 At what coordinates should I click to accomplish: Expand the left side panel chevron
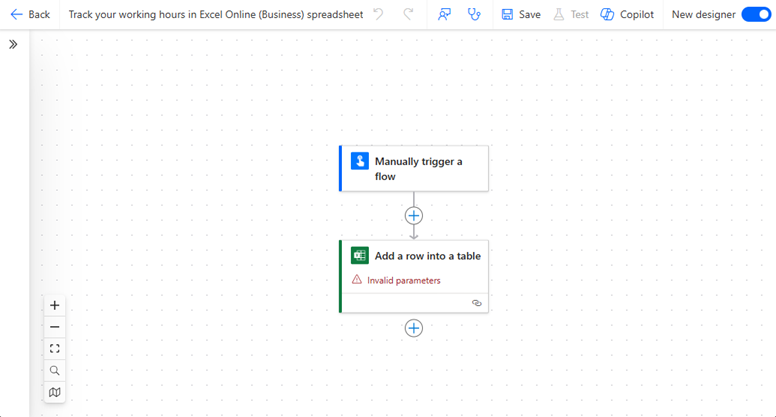point(13,45)
